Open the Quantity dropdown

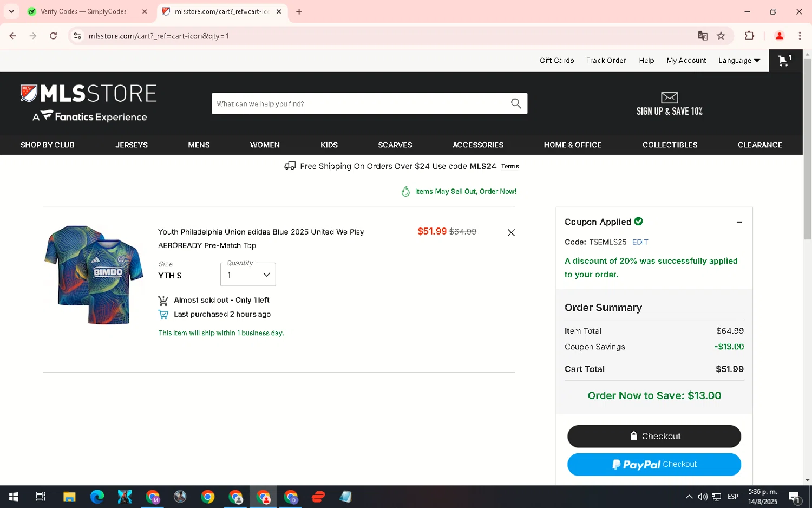248,275
